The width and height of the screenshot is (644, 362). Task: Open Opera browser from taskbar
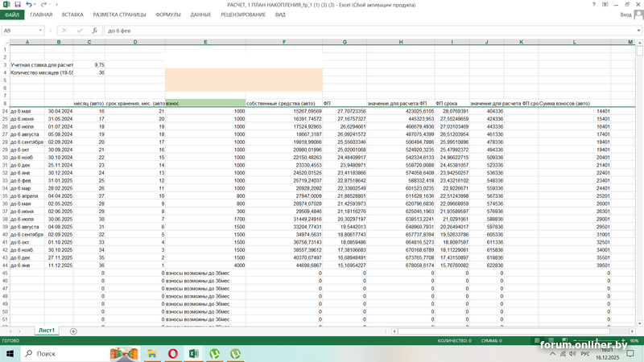[x=173, y=353]
